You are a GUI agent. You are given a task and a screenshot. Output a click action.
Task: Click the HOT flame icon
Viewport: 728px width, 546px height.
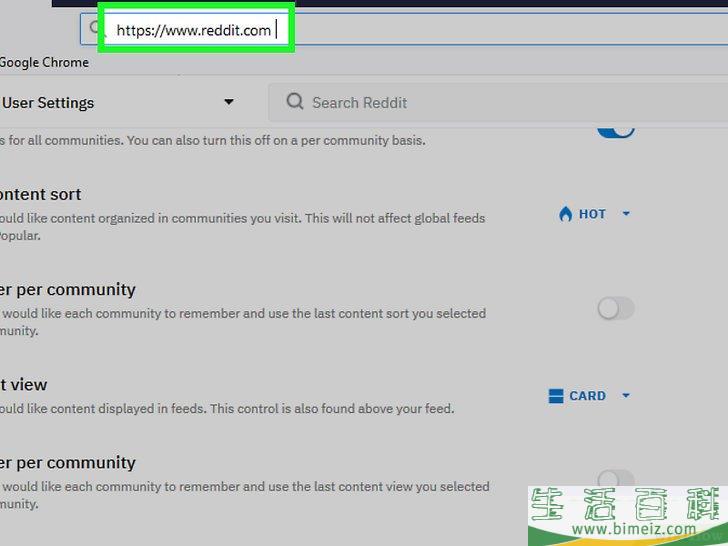pos(565,214)
